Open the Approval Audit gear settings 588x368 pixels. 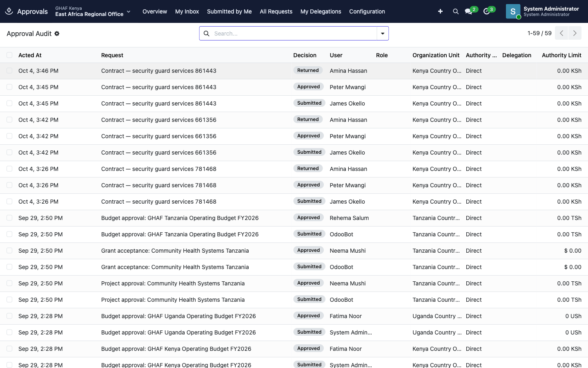point(57,34)
